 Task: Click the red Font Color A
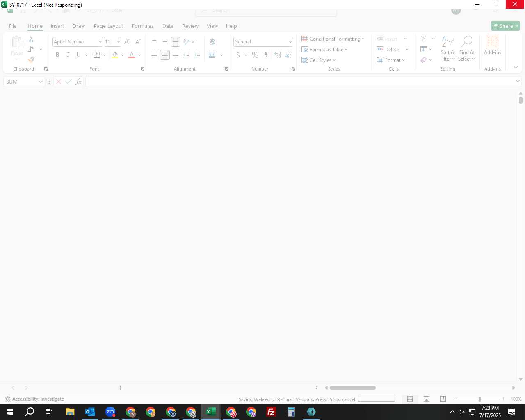(x=132, y=55)
